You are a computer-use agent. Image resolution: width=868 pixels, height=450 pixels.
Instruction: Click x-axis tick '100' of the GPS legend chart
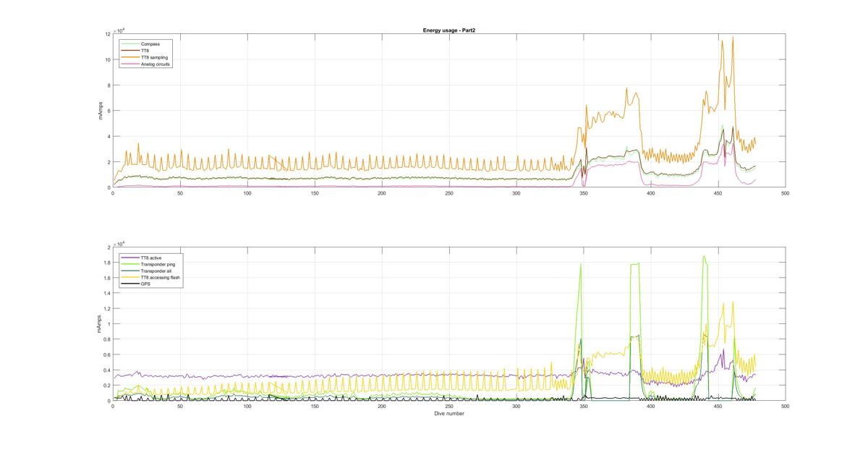[x=247, y=407]
